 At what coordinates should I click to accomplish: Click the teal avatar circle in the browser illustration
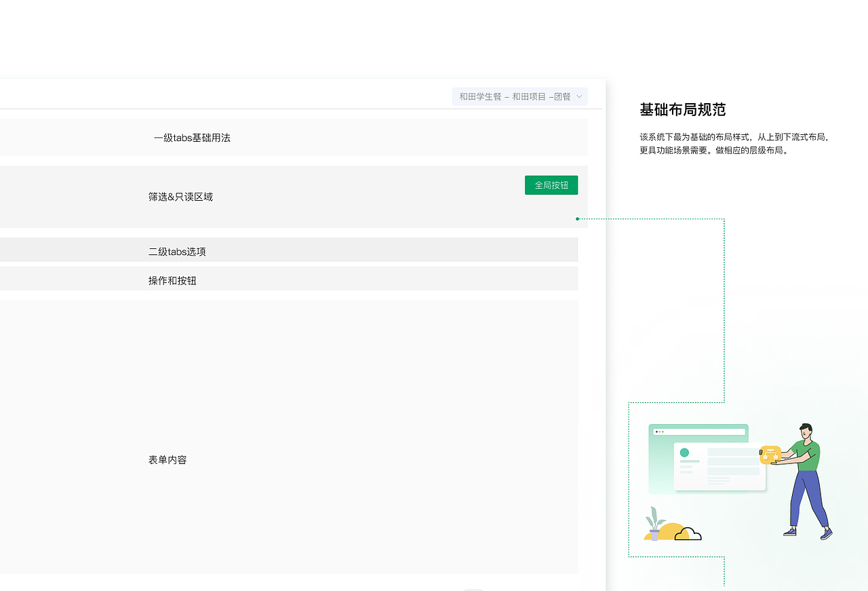tap(684, 453)
